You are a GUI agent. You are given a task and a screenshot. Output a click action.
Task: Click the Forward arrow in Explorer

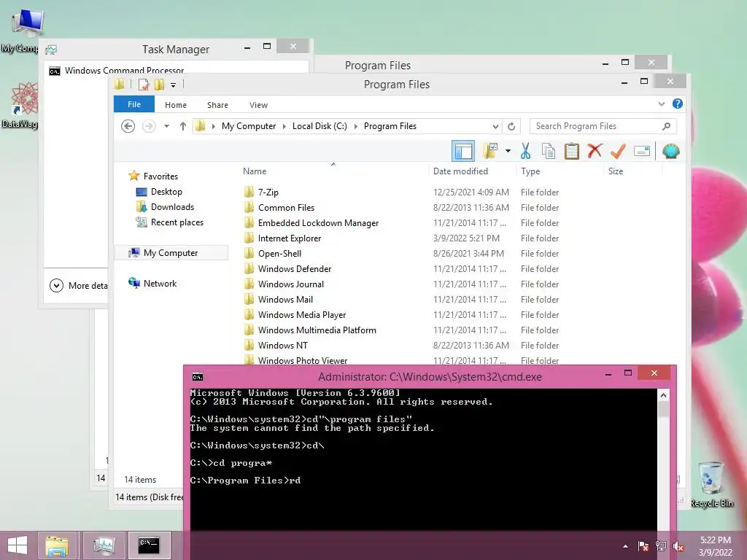(149, 126)
